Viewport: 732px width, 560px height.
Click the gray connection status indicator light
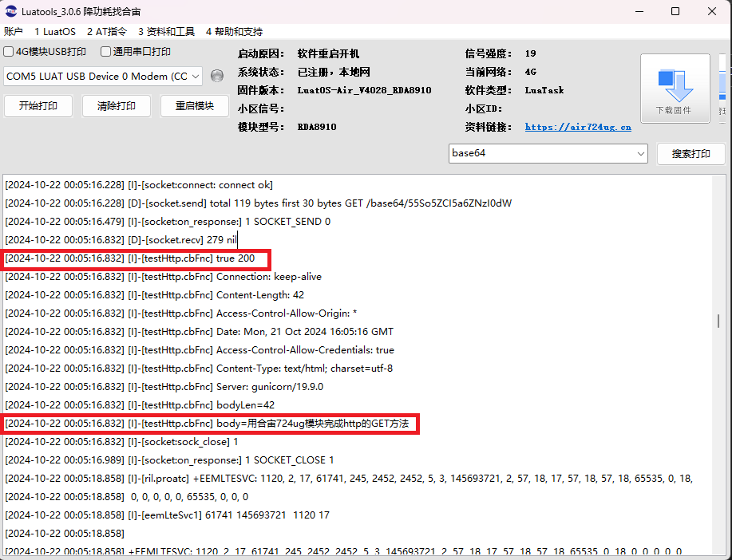tap(216, 77)
